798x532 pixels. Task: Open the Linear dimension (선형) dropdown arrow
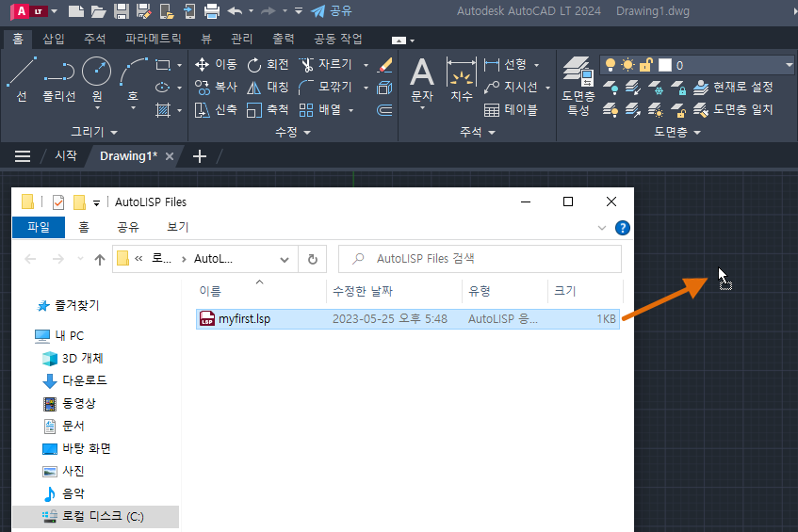point(536,65)
